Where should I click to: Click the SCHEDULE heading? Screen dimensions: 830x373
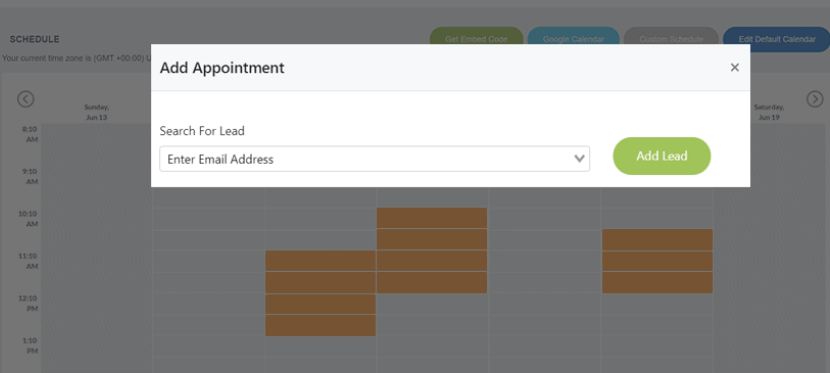click(x=34, y=39)
